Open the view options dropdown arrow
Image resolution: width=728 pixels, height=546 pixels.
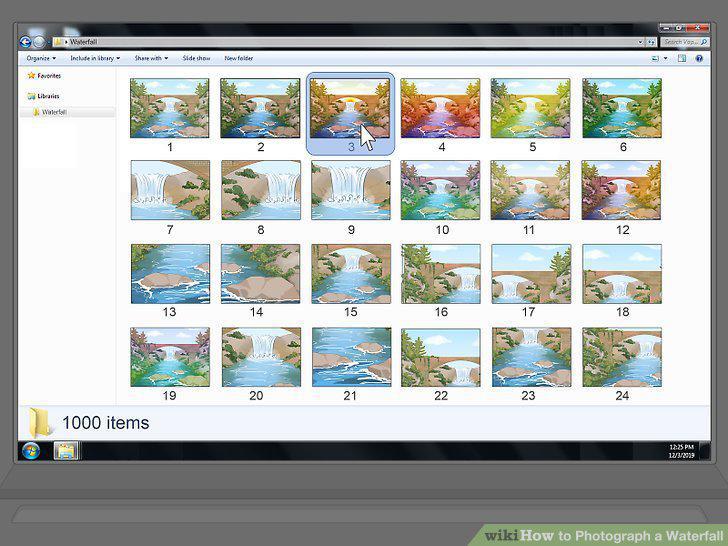tap(665, 58)
